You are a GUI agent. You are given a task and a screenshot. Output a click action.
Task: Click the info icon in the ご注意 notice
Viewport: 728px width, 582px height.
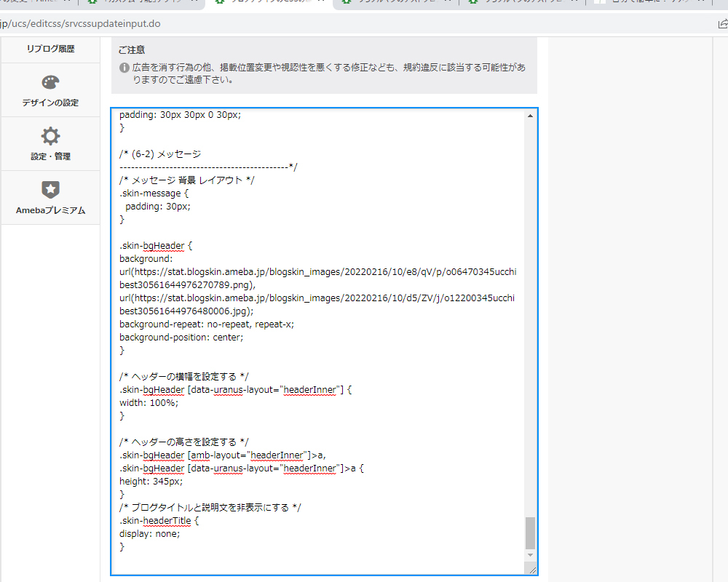point(124,68)
